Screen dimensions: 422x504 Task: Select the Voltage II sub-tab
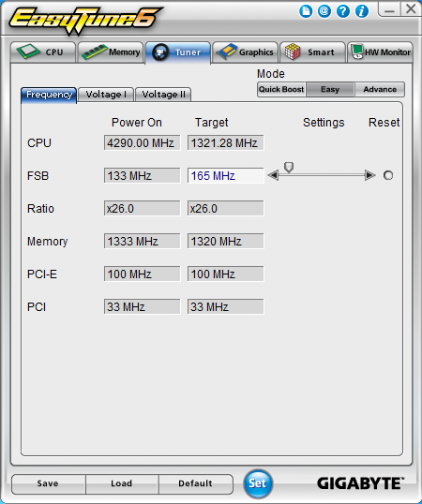pos(163,95)
